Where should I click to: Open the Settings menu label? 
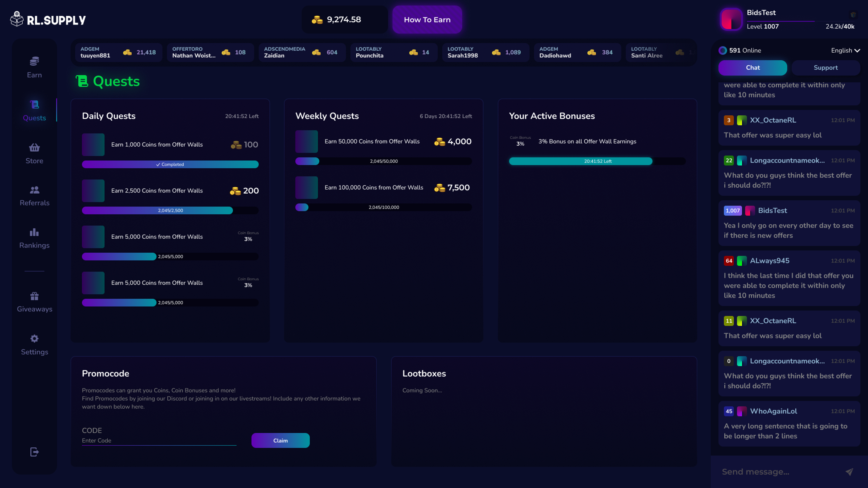coord(34,352)
